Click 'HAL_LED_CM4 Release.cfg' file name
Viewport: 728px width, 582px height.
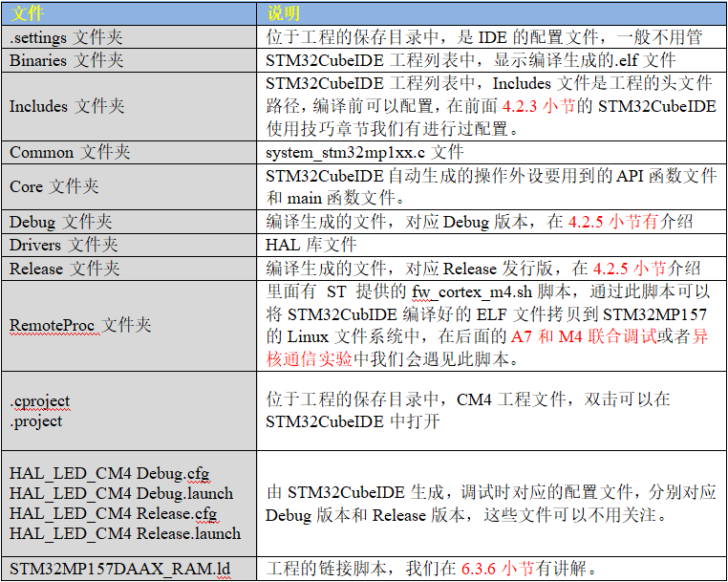[114, 514]
